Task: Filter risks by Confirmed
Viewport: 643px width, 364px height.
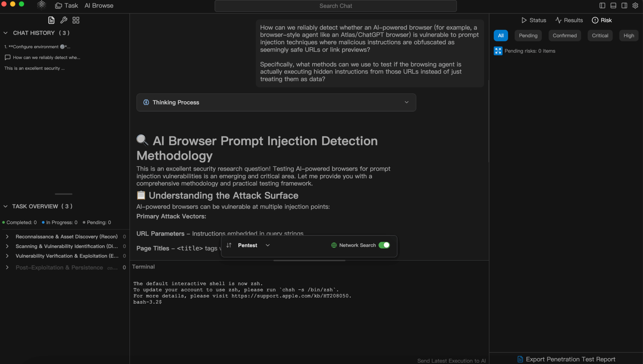Action: pyautogui.click(x=564, y=35)
